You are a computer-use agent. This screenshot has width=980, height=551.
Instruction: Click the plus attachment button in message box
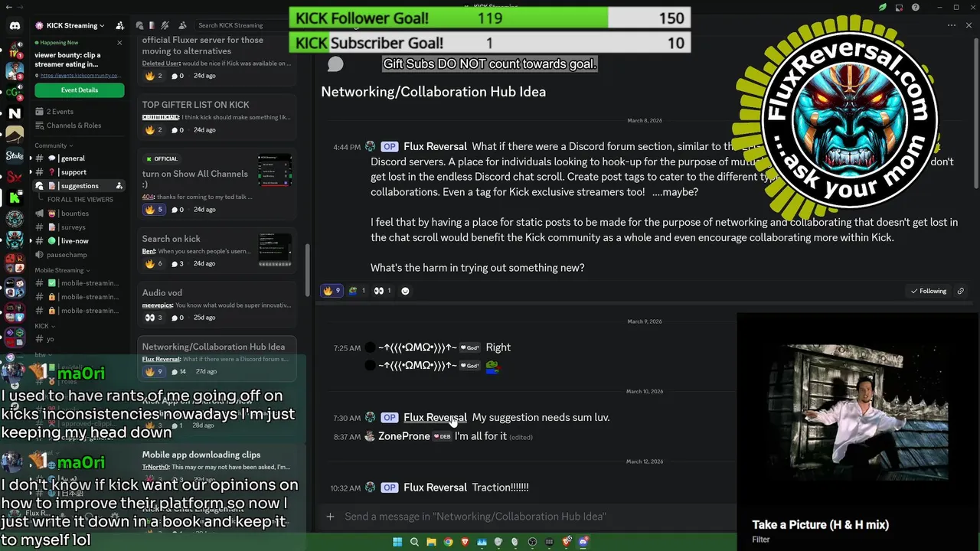[330, 517]
